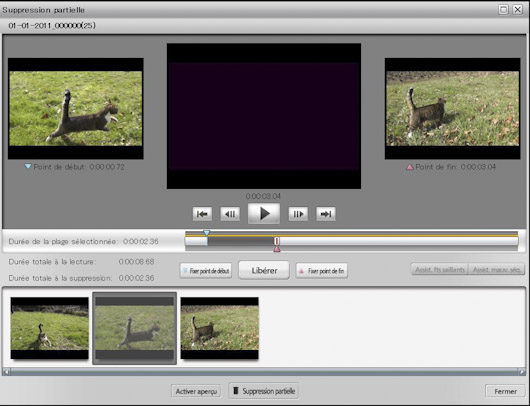The height and width of the screenshot is (406, 530).
Task: Click the 'Fixer point de début' button
Action: (206, 271)
